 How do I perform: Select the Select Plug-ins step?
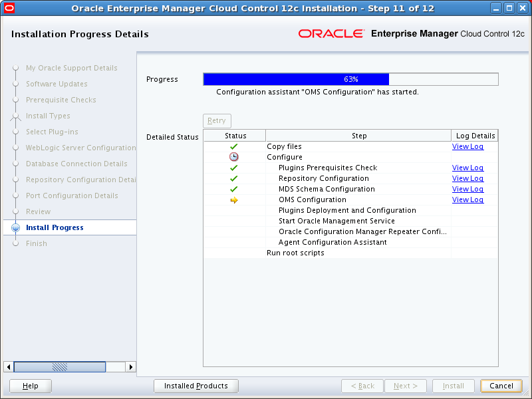pyautogui.click(x=52, y=132)
